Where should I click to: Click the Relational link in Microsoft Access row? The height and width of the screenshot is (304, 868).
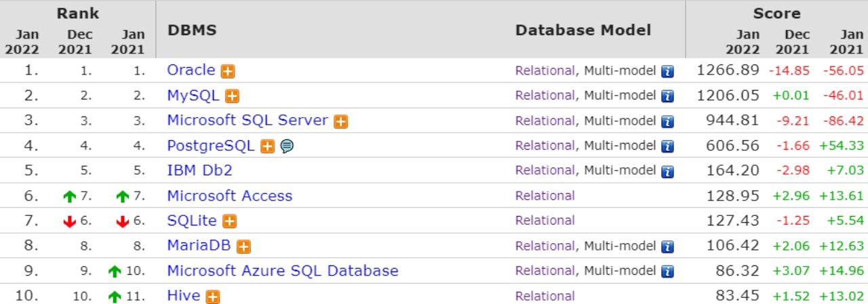pos(545,196)
